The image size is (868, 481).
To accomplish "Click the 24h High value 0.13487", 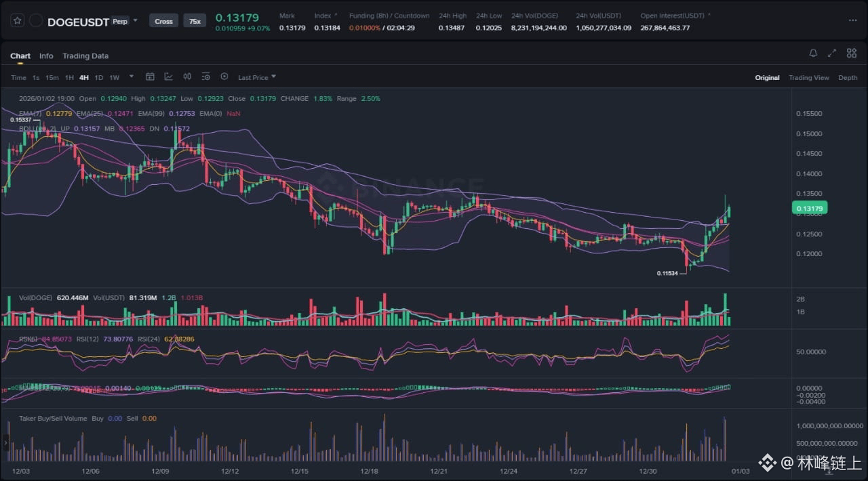I will pos(452,28).
